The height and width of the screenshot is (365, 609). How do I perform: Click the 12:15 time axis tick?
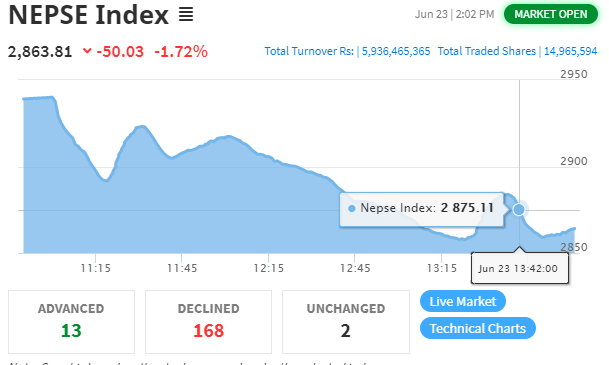coord(269,268)
